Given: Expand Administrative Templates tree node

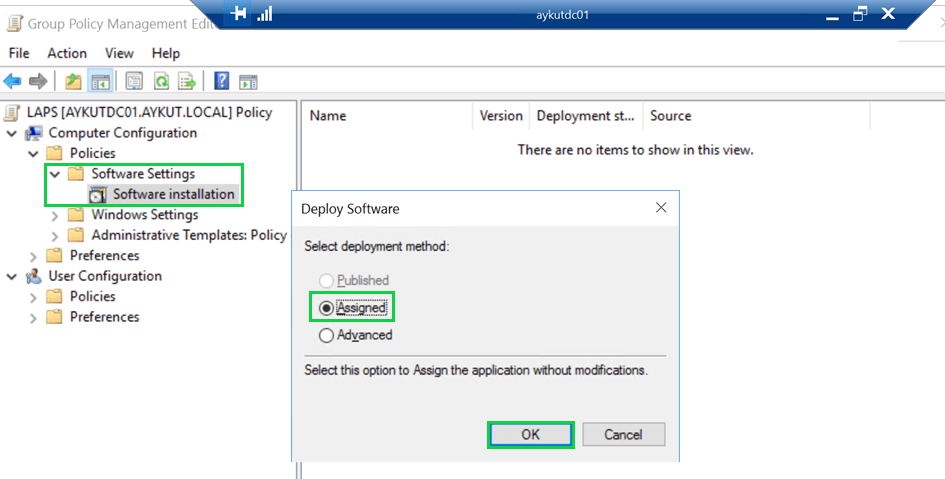Looking at the screenshot, I should point(55,235).
